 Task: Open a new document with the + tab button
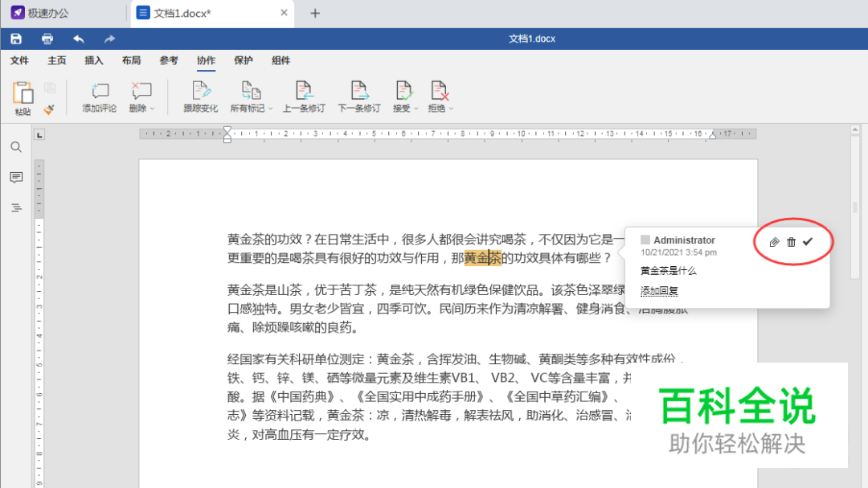pos(314,13)
